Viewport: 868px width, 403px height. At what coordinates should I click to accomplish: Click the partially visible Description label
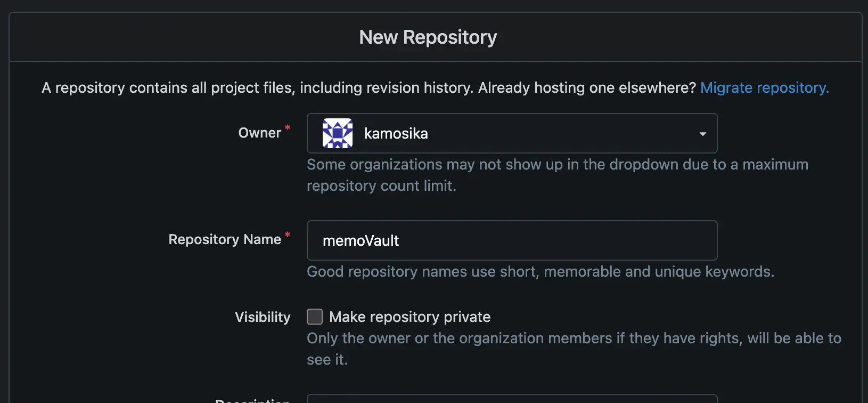point(252,400)
